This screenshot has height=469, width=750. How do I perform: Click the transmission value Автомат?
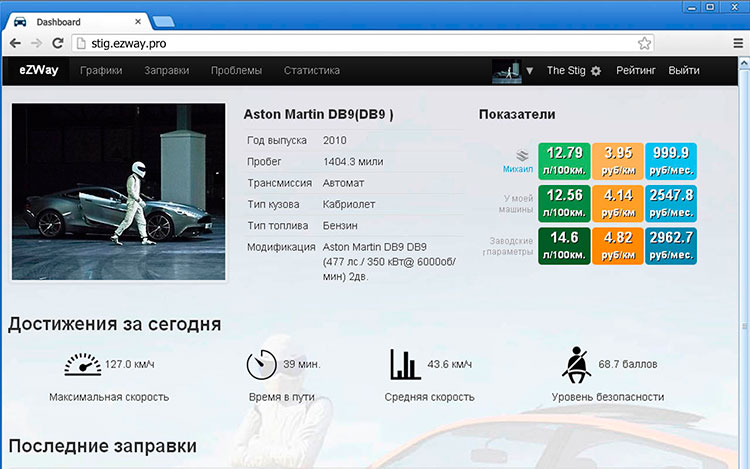(343, 183)
